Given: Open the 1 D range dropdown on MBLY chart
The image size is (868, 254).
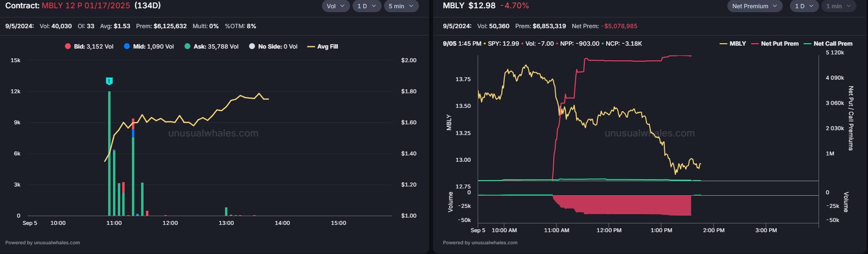Looking at the screenshot, I should click(x=804, y=6).
